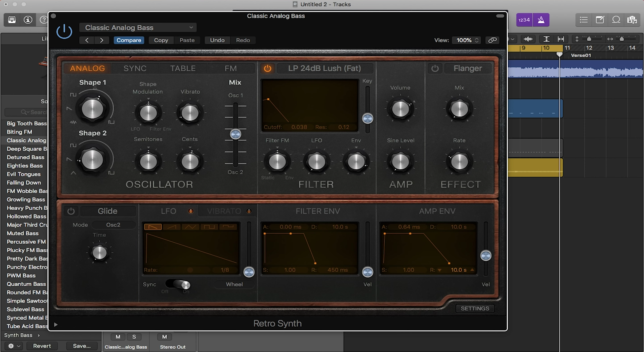Expand the Synth Bass category path
644x352 pixels.
[22, 335]
